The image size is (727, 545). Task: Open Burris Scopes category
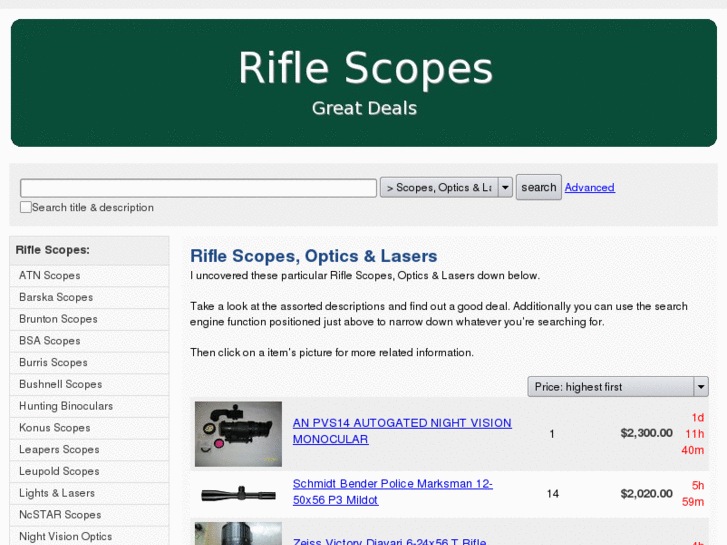(53, 363)
